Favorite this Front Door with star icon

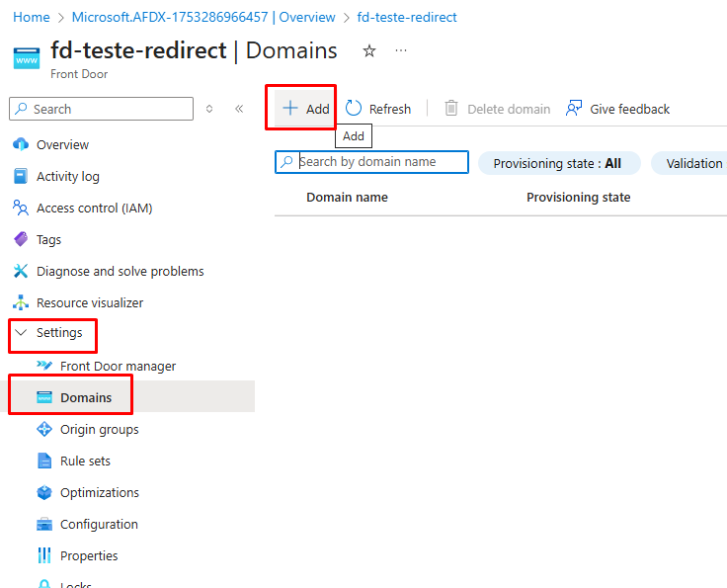coord(369,50)
